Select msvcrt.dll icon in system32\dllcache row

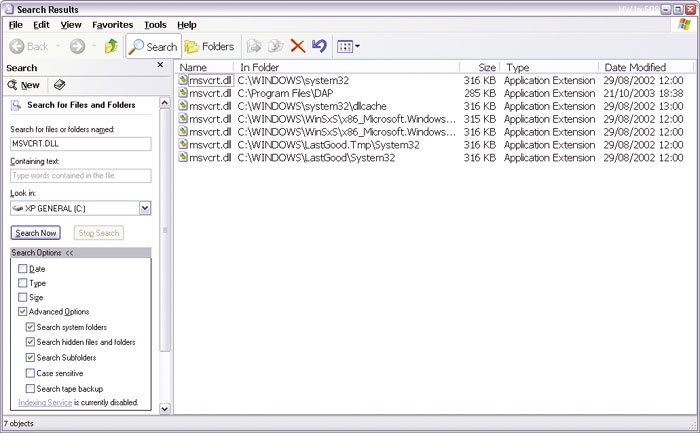[183, 106]
